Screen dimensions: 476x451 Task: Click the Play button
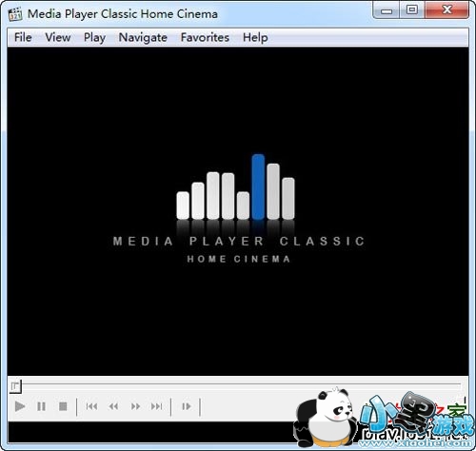20,406
